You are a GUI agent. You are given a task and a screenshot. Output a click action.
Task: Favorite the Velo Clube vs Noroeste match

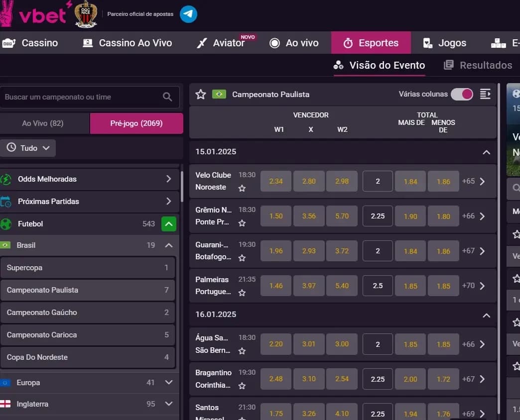[242, 189]
